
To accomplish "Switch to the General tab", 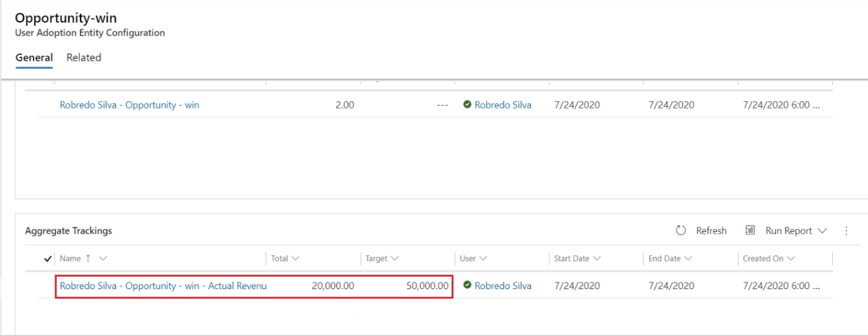I will (x=34, y=57).
